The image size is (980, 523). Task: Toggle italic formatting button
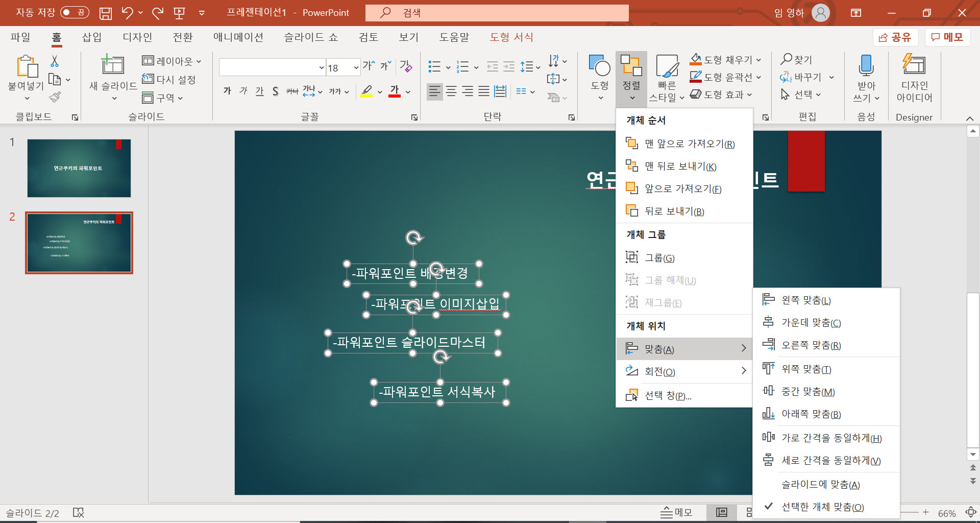(x=243, y=91)
